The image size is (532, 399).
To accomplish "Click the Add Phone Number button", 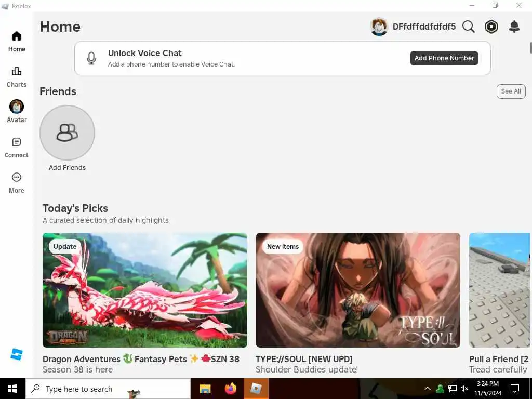I will 444,58.
